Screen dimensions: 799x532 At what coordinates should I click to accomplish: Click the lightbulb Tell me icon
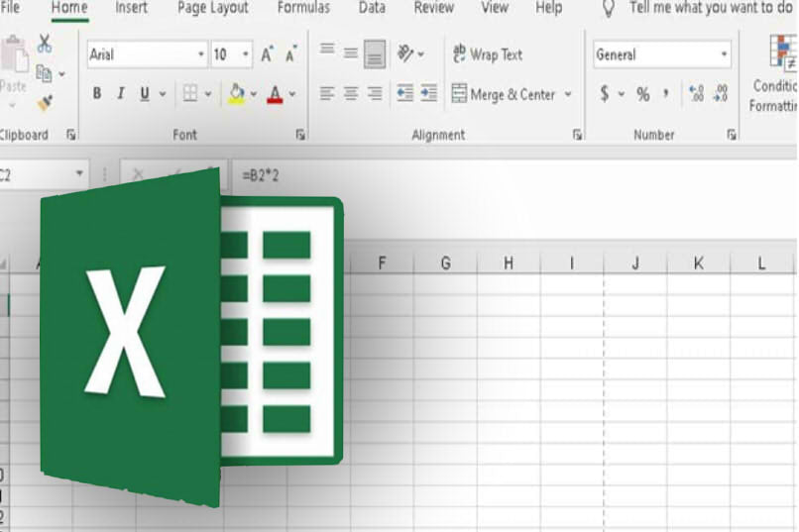point(608,9)
